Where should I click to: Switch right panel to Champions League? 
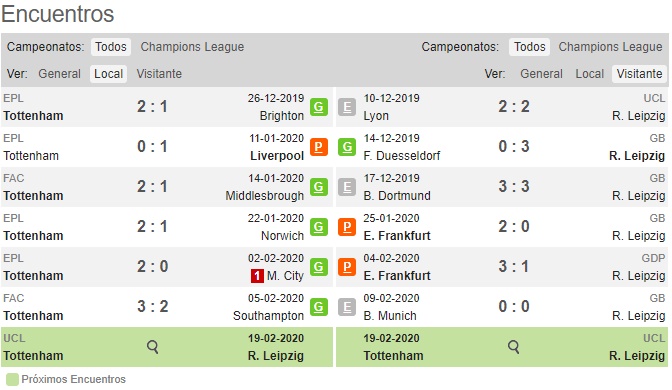[x=610, y=47]
